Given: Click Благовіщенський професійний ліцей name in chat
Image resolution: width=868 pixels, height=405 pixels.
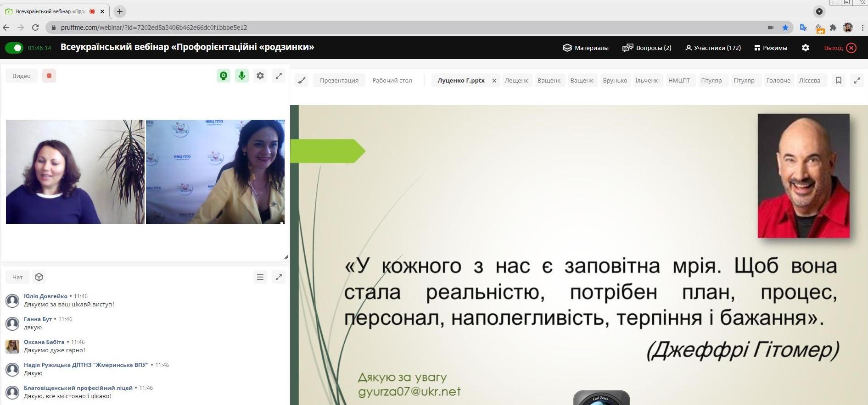Looking at the screenshot, I should click(78, 388).
